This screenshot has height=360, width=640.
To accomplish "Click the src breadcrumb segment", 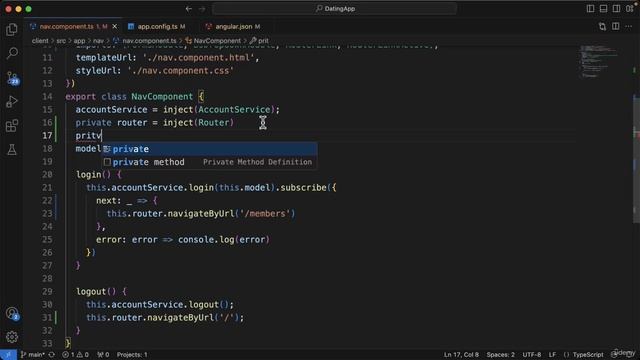I will click(x=61, y=41).
